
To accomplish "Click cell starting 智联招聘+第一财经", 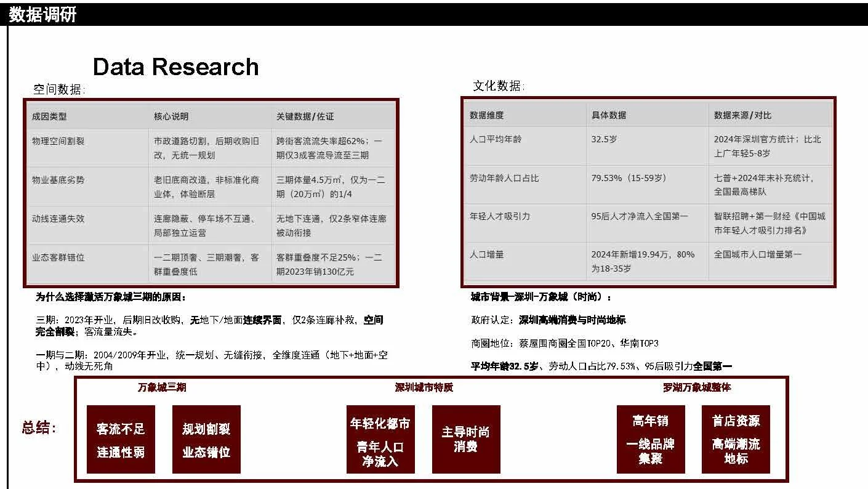I will point(770,223).
